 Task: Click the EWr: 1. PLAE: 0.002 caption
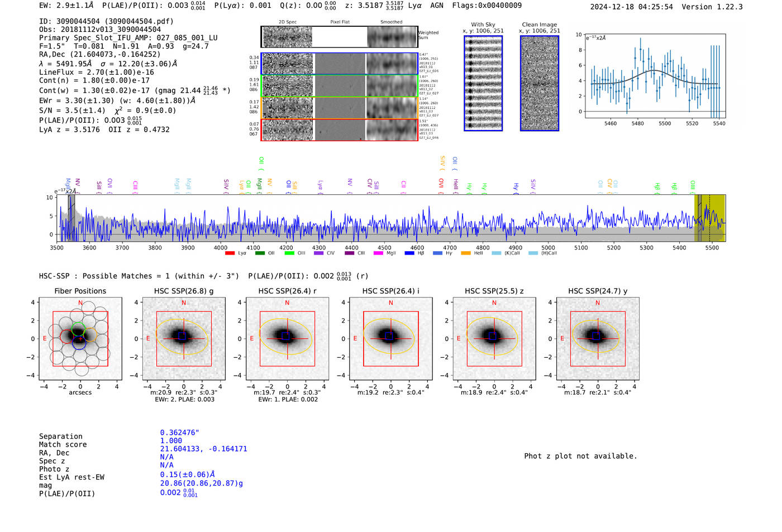click(x=288, y=399)
